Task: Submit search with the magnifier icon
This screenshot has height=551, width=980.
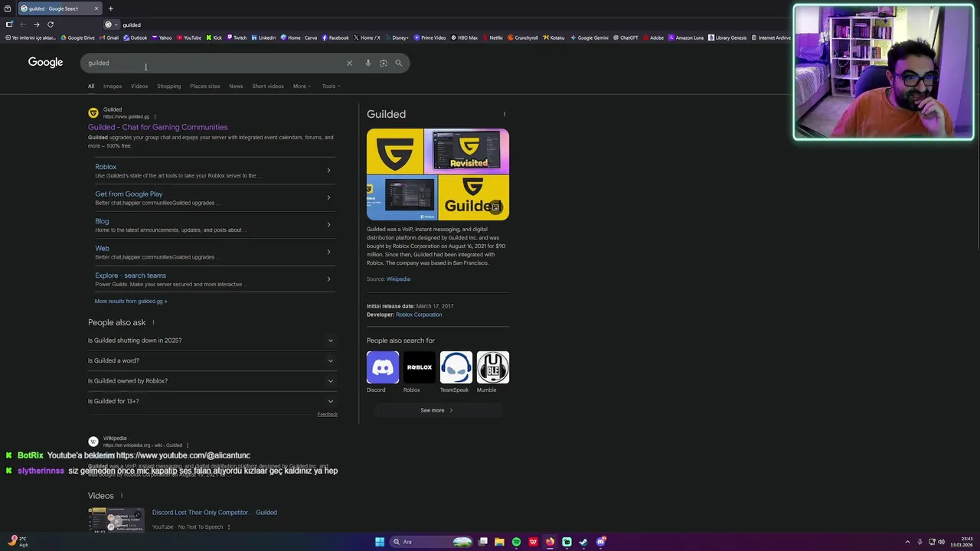Action: pyautogui.click(x=399, y=63)
